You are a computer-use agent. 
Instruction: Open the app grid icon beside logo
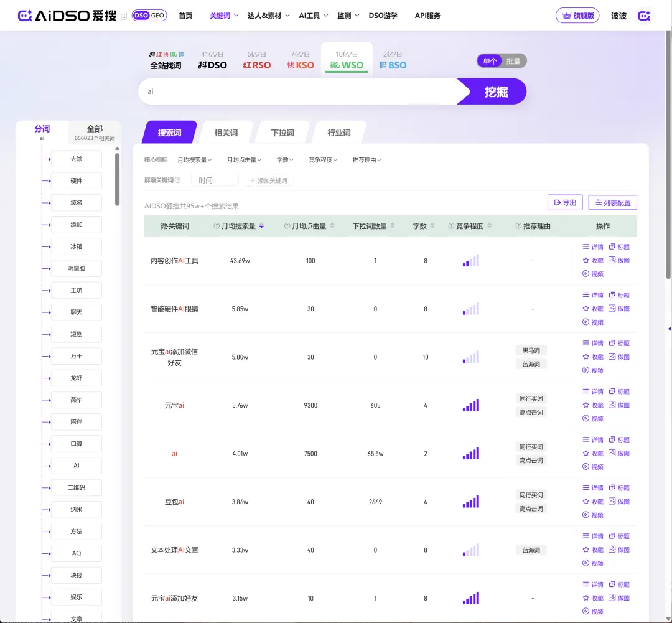(123, 16)
